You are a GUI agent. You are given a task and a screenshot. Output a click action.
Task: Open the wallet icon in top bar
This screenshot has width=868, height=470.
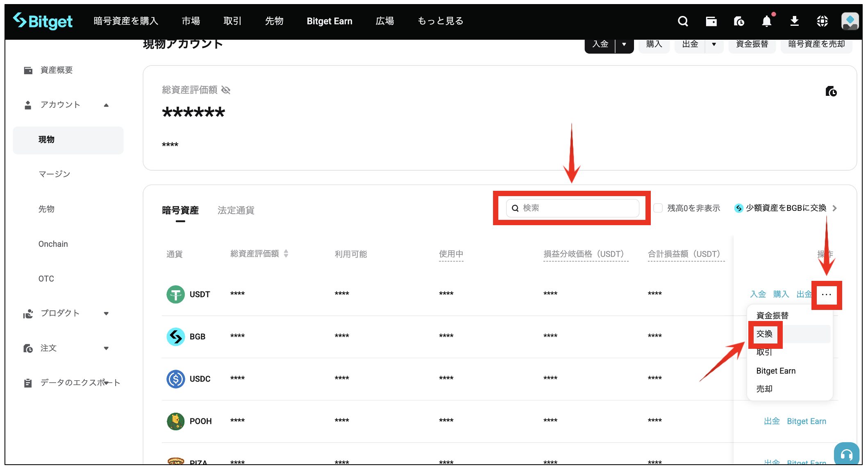click(x=711, y=21)
